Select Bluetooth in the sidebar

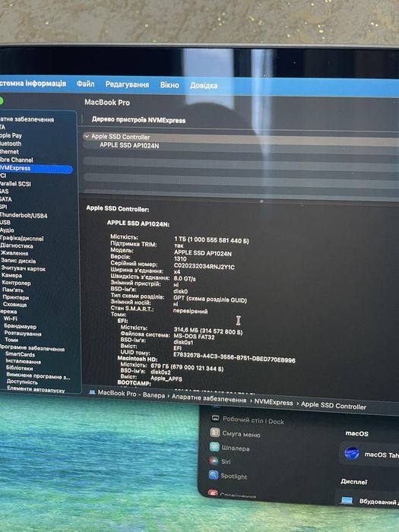11,144
